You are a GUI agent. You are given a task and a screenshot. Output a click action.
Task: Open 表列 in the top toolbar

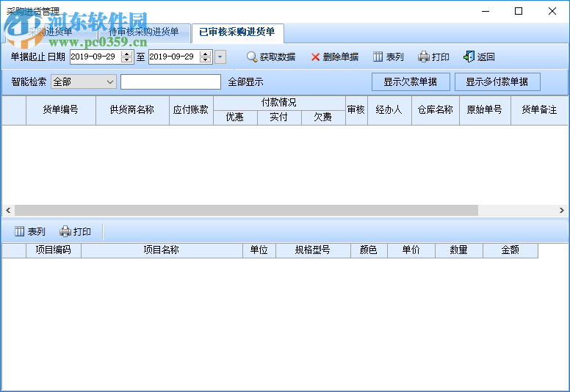389,57
